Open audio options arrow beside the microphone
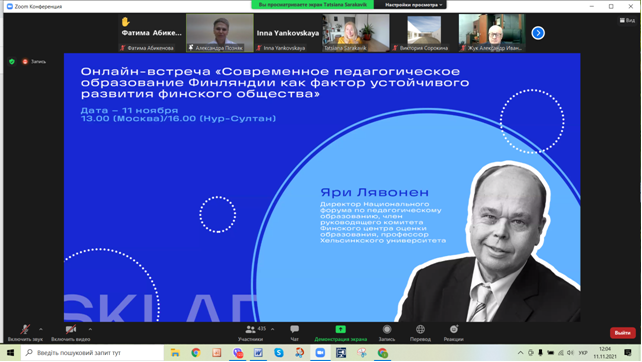Screen dimensions: 642x362 tap(41, 329)
